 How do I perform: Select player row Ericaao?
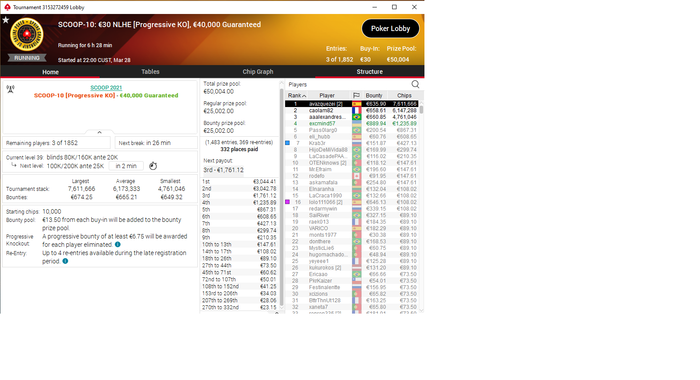(351, 274)
